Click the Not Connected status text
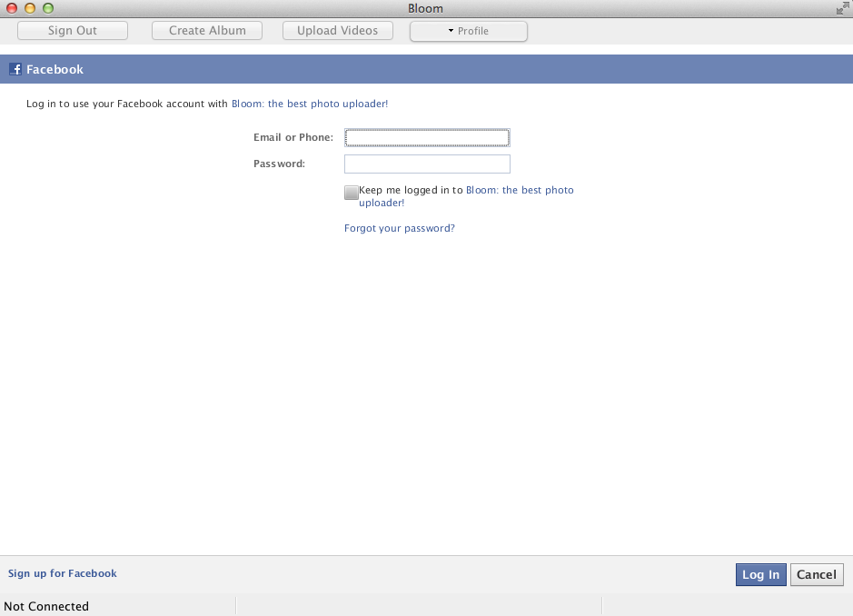Viewport: 853px width, 616px height. click(x=46, y=606)
